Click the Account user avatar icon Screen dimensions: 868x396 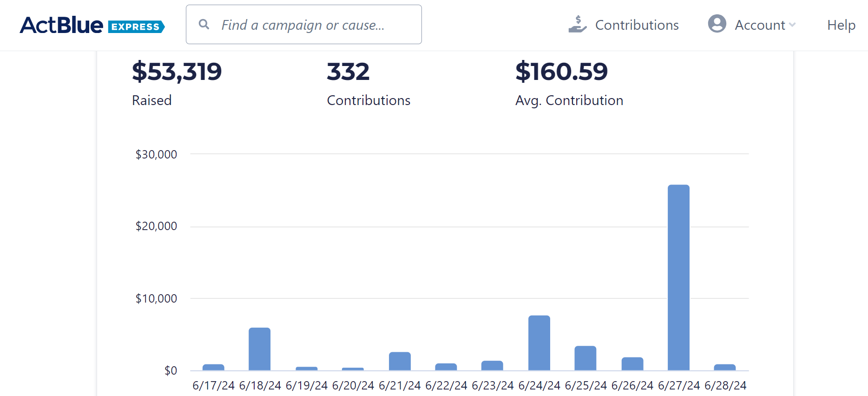(717, 23)
